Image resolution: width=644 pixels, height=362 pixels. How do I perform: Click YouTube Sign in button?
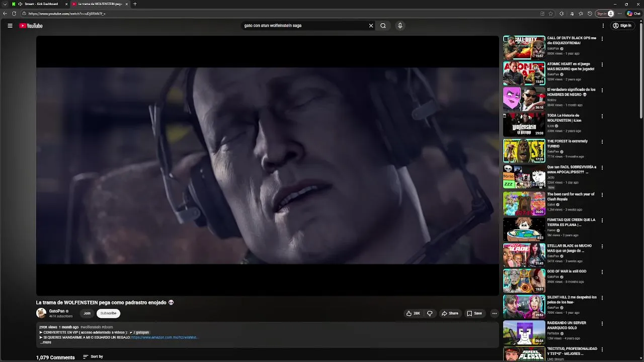[622, 26]
